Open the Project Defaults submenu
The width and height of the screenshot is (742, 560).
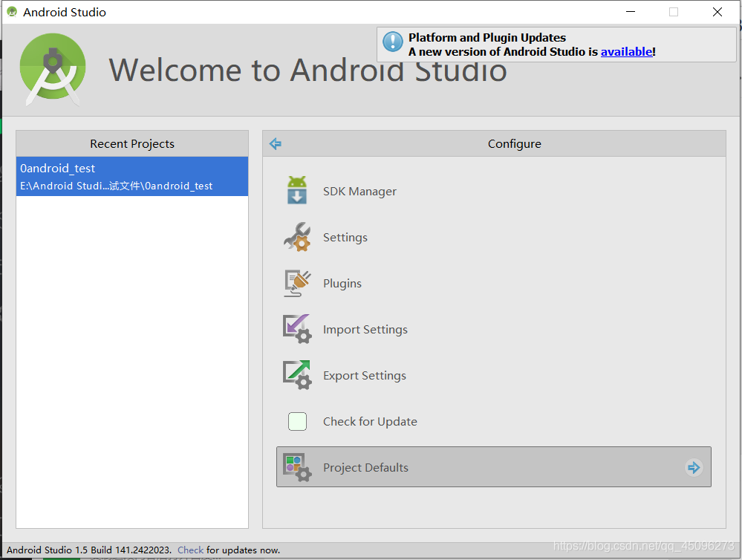494,466
